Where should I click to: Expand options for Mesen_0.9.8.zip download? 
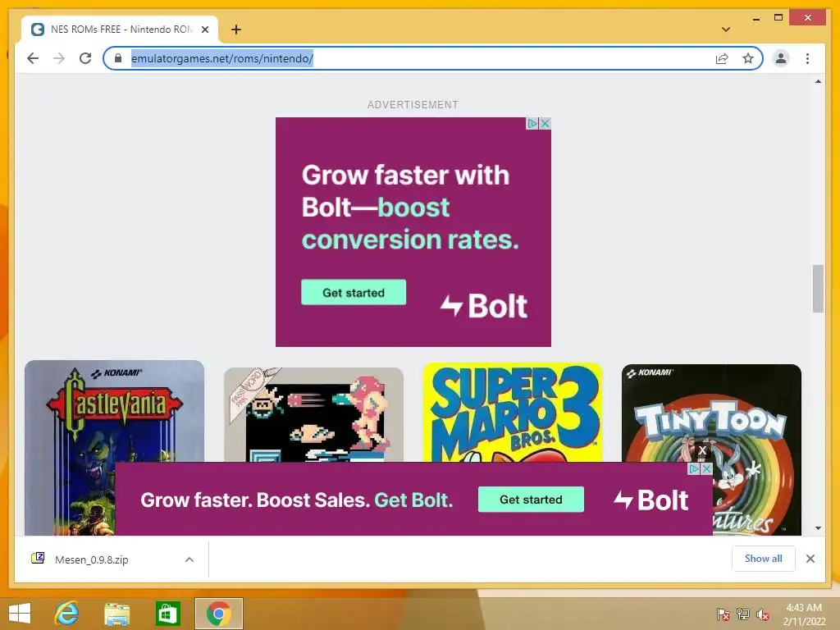189,559
